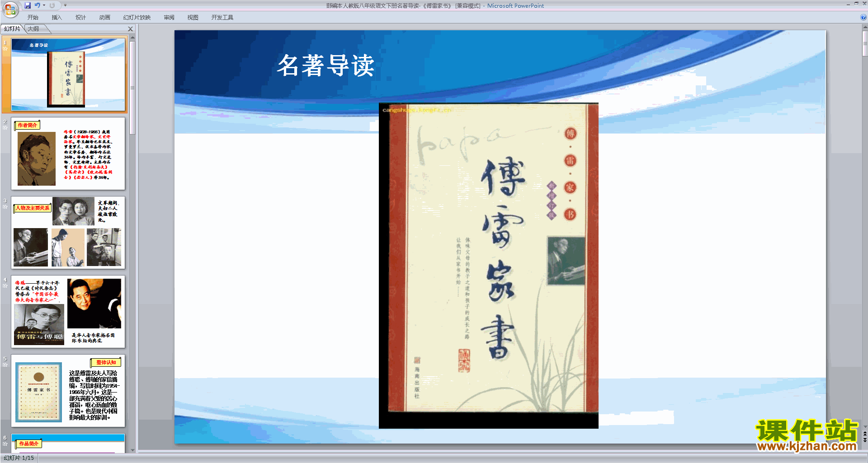Image resolution: width=868 pixels, height=463 pixels.
Task: Switch to the 动画 ribbon tab
Action: pyautogui.click(x=104, y=18)
